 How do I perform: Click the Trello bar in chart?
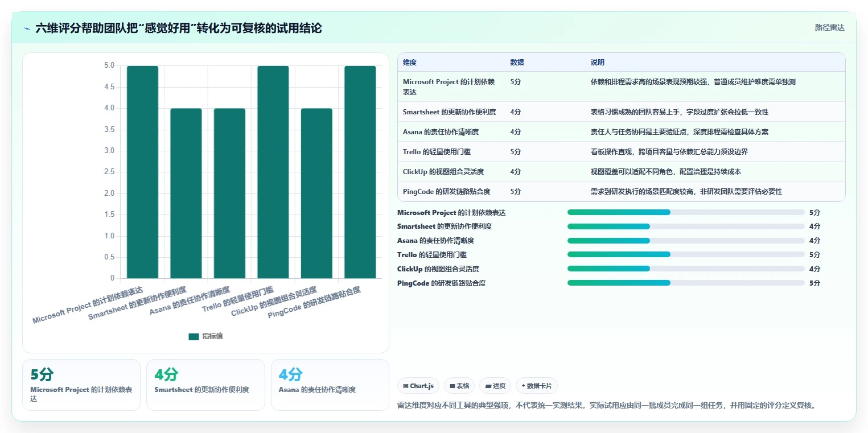[x=273, y=172]
